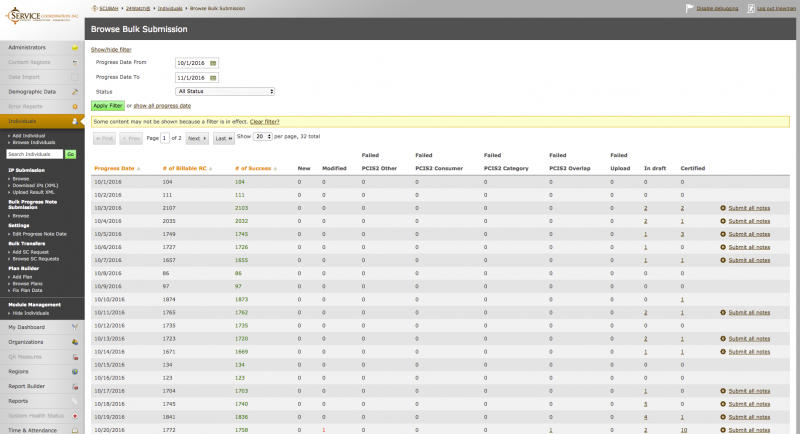
Task: Click plus icon for 10/3/2016 submit notes
Action: 723,208
